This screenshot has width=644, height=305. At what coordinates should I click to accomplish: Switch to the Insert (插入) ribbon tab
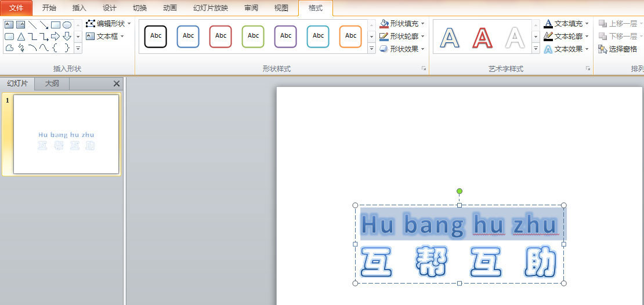pos(79,8)
